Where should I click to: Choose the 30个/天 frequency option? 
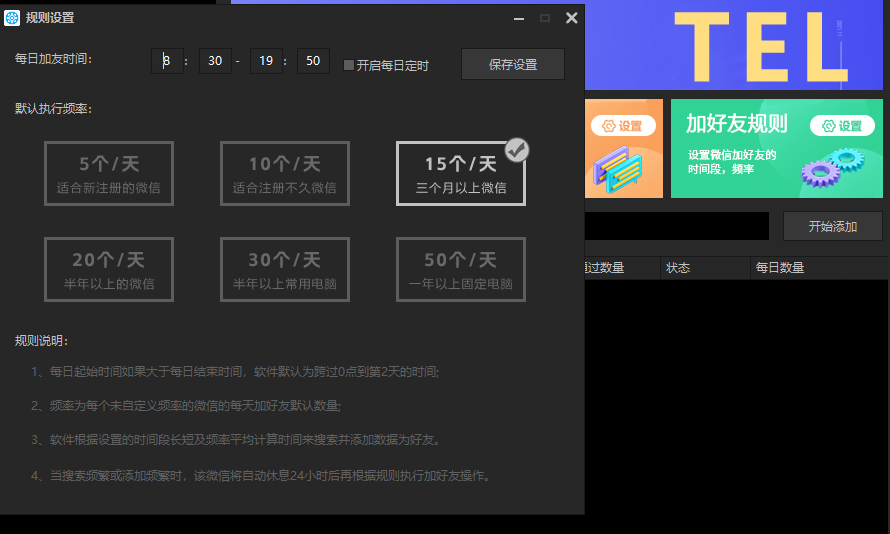(x=285, y=270)
